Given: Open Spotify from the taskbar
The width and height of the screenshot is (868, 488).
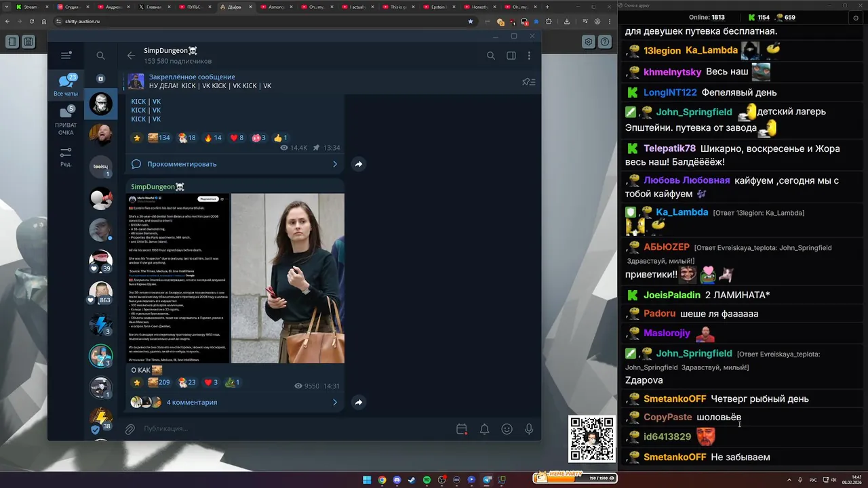Looking at the screenshot, I should click(x=427, y=480).
